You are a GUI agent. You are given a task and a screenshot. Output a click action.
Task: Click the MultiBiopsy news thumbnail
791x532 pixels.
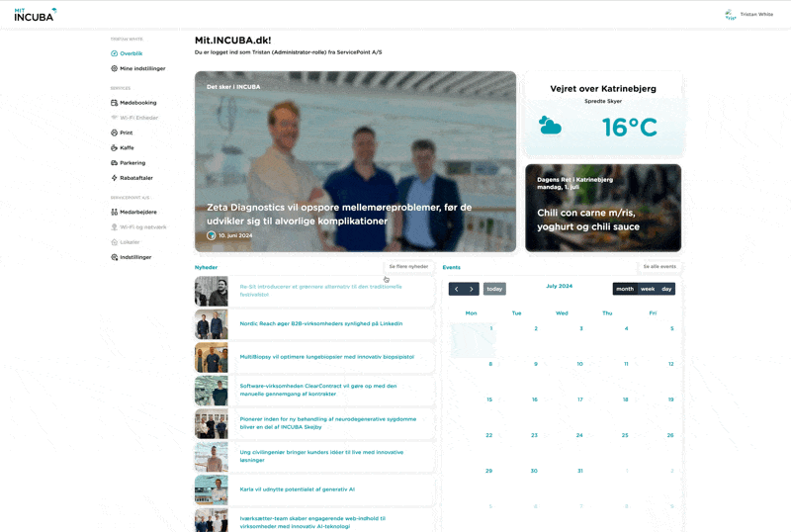(212, 357)
